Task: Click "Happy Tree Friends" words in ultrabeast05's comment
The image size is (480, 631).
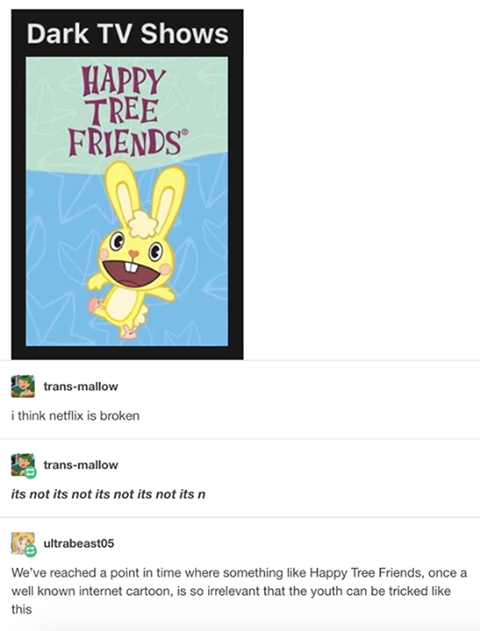Action: [367, 572]
